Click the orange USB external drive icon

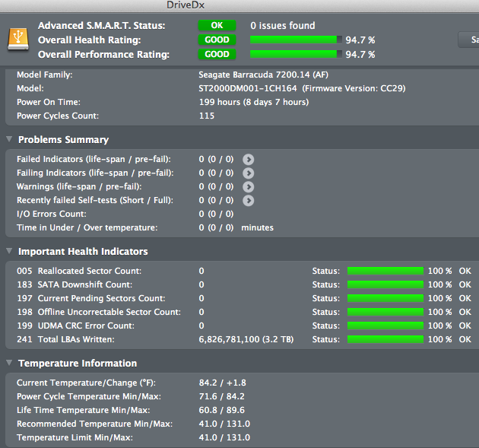(x=18, y=39)
